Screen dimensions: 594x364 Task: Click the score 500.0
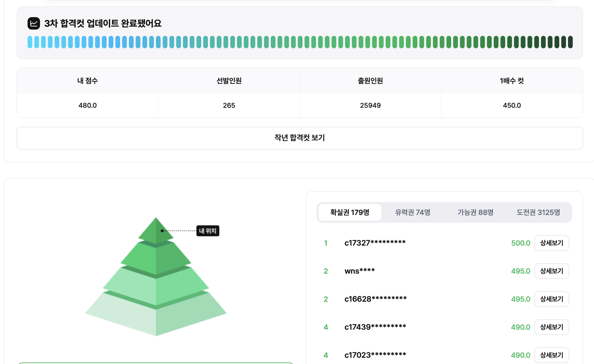click(520, 243)
